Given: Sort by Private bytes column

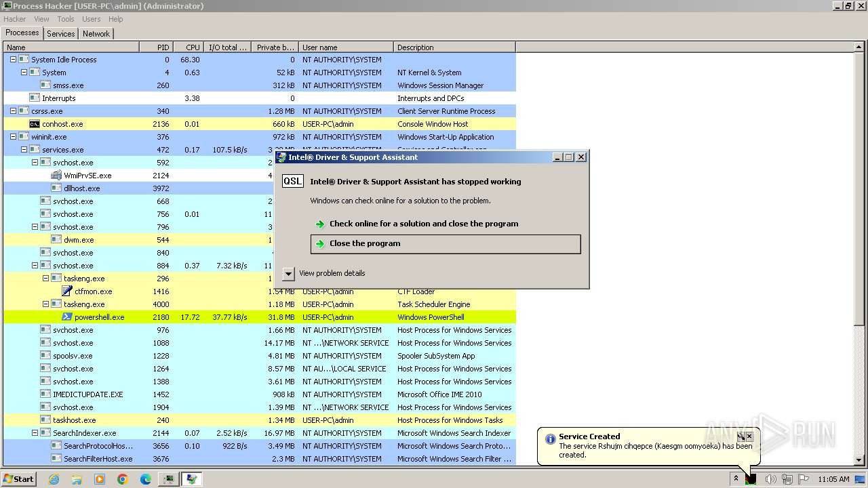Looking at the screenshot, I should [x=275, y=47].
